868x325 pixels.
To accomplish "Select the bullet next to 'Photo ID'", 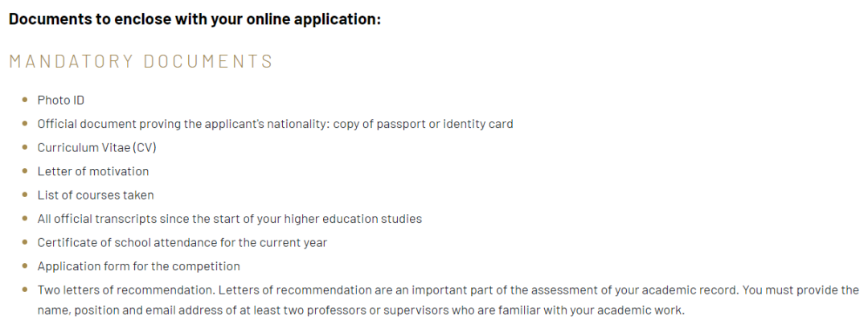I will [24, 100].
